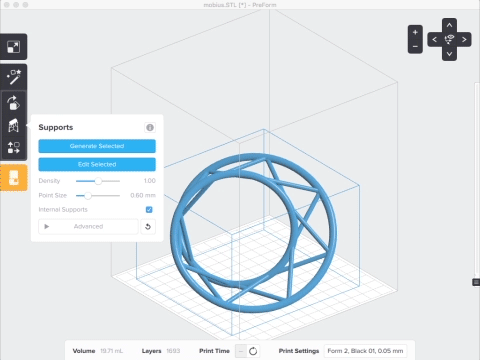Click the Print Time dash button
480x360 pixels.
click(x=241, y=351)
